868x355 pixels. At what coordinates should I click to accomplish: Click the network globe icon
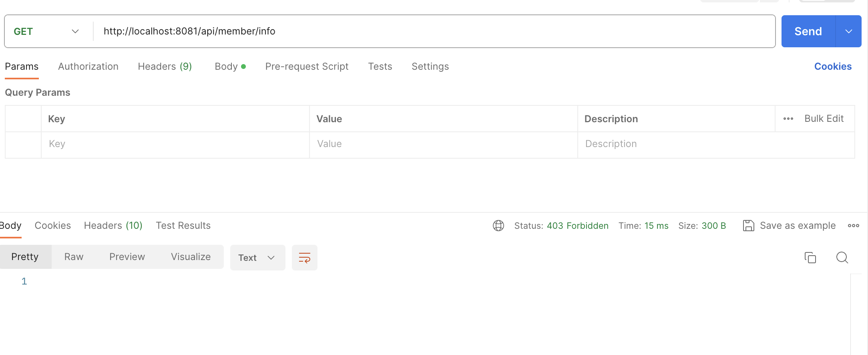coord(498,226)
